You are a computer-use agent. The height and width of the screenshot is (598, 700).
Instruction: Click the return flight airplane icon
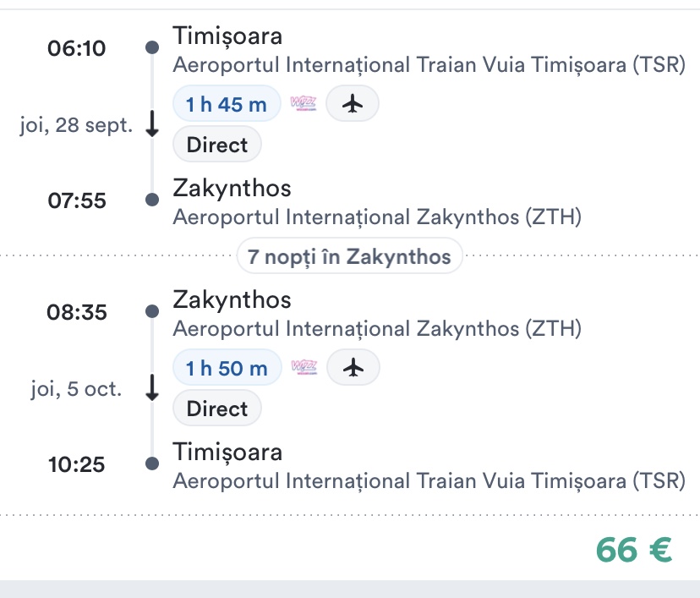353,368
